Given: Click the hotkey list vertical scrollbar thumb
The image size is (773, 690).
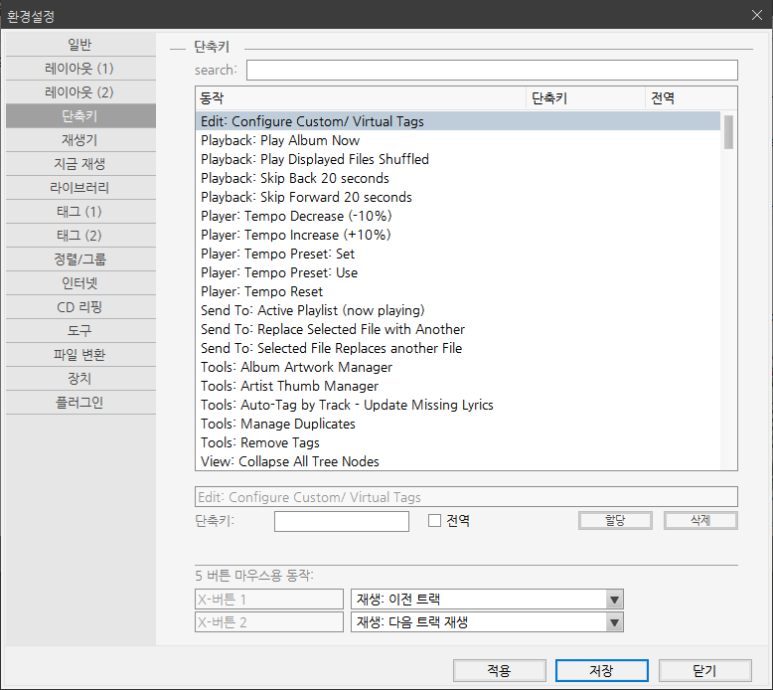Looking at the screenshot, I should [728, 132].
